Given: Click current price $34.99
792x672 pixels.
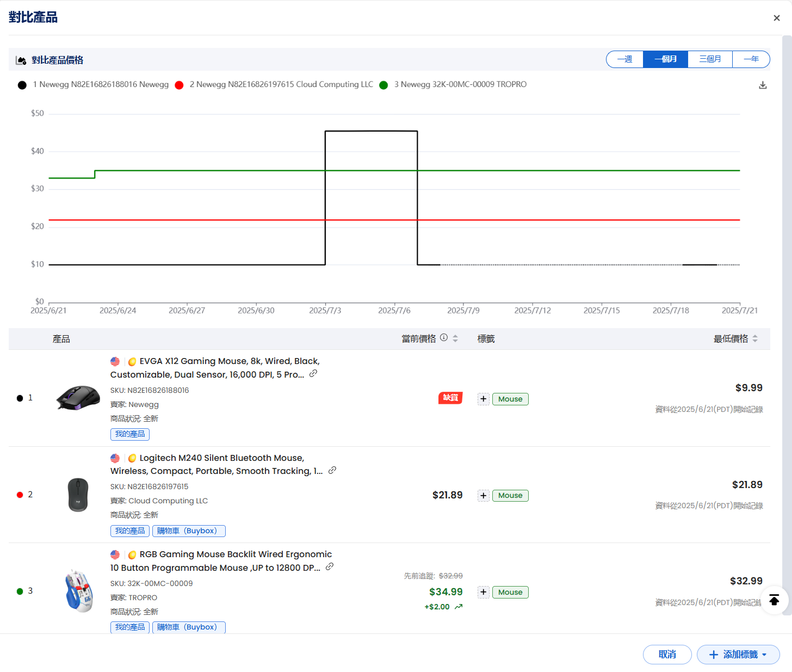Looking at the screenshot, I should 446,592.
